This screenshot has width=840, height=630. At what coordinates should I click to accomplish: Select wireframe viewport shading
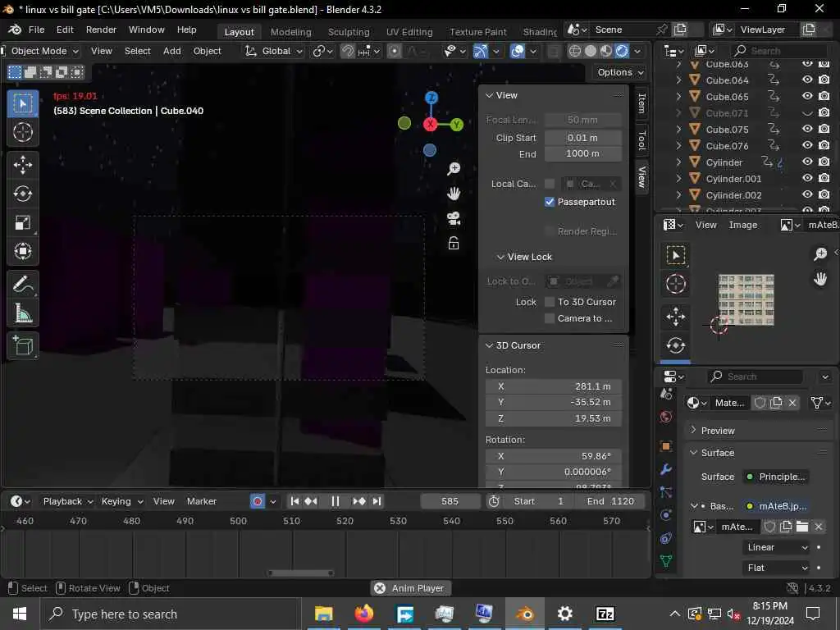click(x=574, y=51)
